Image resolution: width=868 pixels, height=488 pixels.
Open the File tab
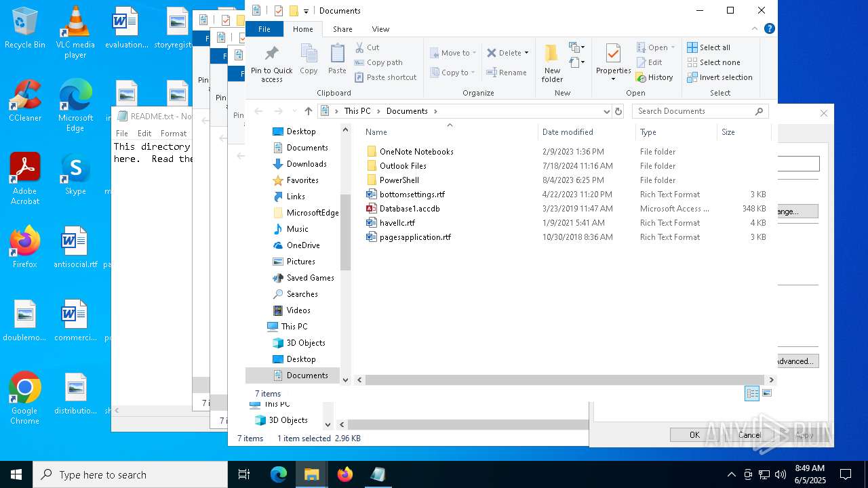coord(264,29)
